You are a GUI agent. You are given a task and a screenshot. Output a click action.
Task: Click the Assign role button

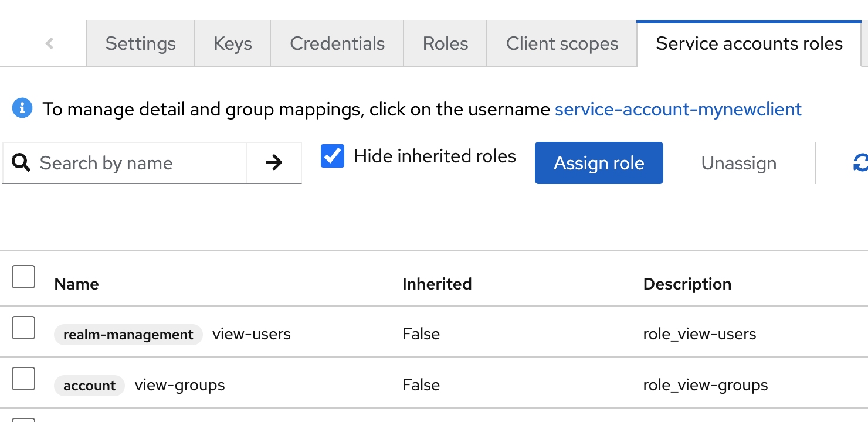(x=599, y=163)
